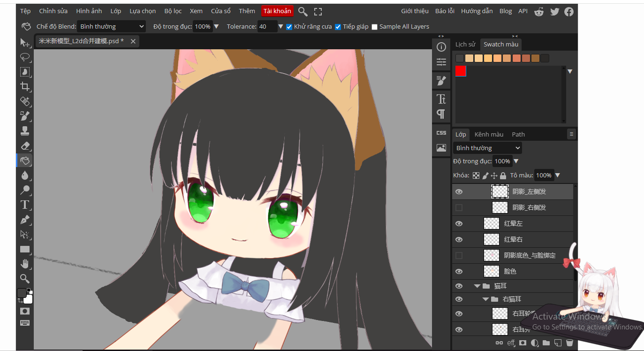This screenshot has height=351, width=644.
Task: Collapse the 猫耳 folder
Action: tap(477, 286)
